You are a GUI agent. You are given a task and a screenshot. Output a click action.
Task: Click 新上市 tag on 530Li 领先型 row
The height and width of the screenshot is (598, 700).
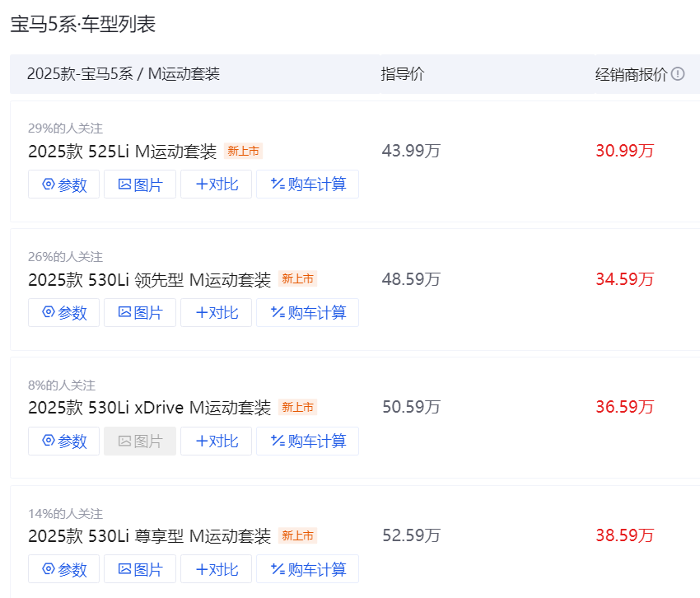click(298, 278)
